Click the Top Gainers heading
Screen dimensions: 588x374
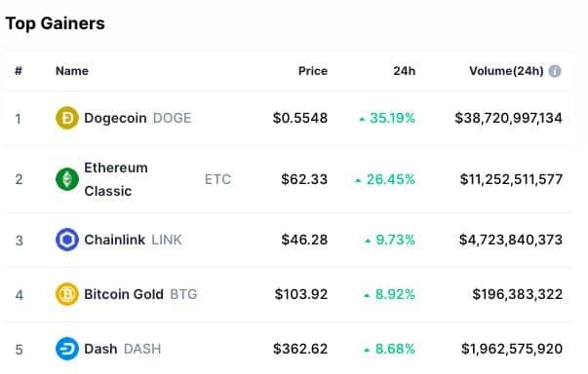(x=56, y=23)
